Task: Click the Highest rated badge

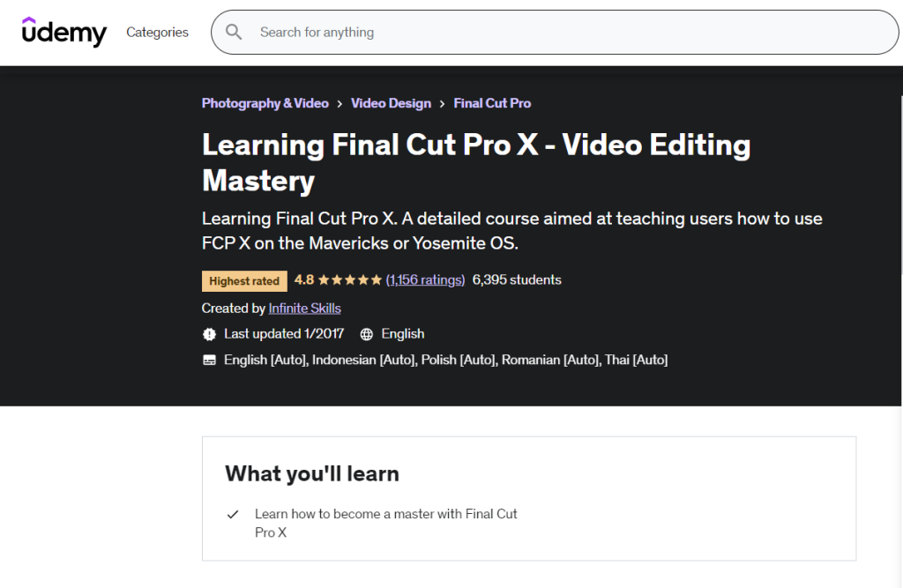Action: tap(244, 280)
